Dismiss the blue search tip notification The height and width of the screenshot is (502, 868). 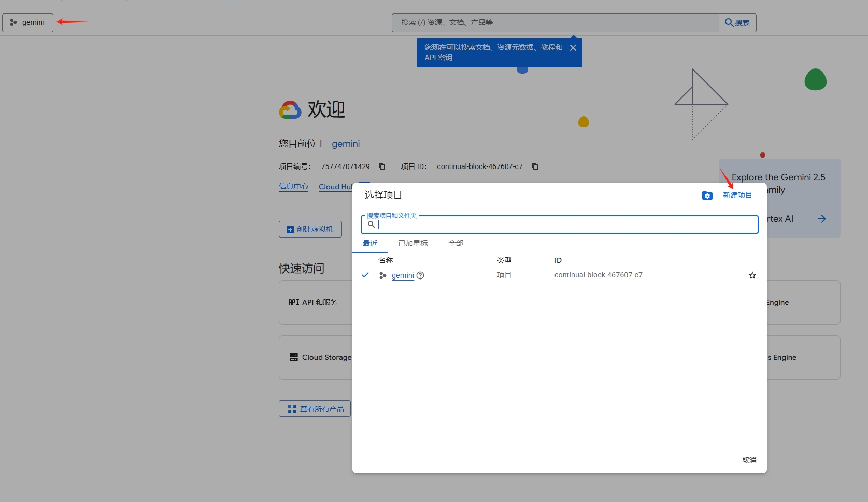coord(573,47)
